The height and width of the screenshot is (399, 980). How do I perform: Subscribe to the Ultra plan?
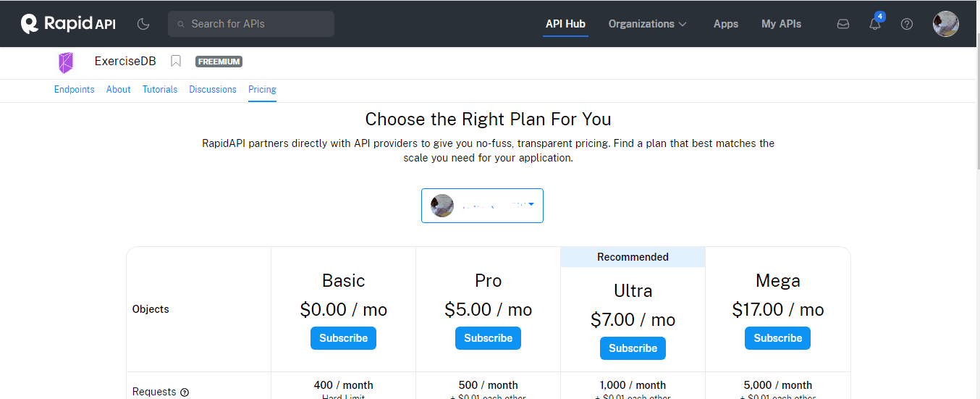pyautogui.click(x=633, y=348)
